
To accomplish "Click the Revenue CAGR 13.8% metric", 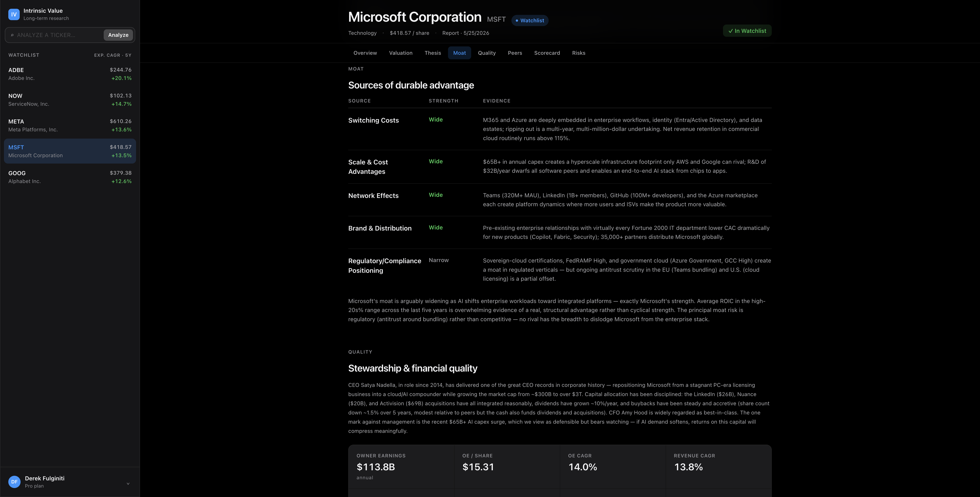I will coord(719,467).
